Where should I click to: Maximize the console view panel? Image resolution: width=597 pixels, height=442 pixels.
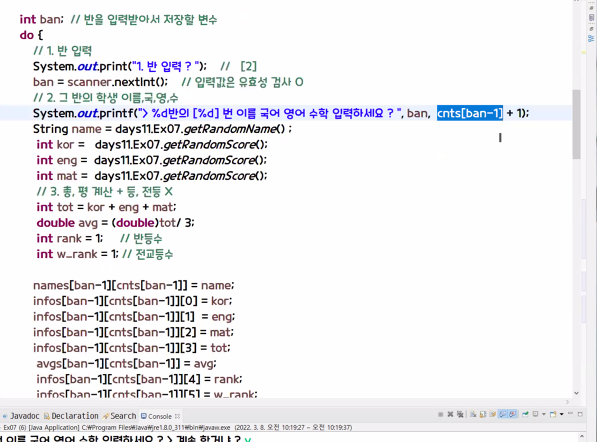click(x=580, y=414)
